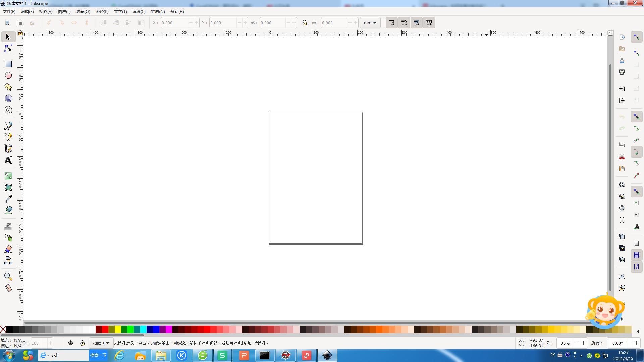The width and height of the screenshot is (644, 362).
Task: Select the Selector arrow tool
Action: tap(8, 37)
